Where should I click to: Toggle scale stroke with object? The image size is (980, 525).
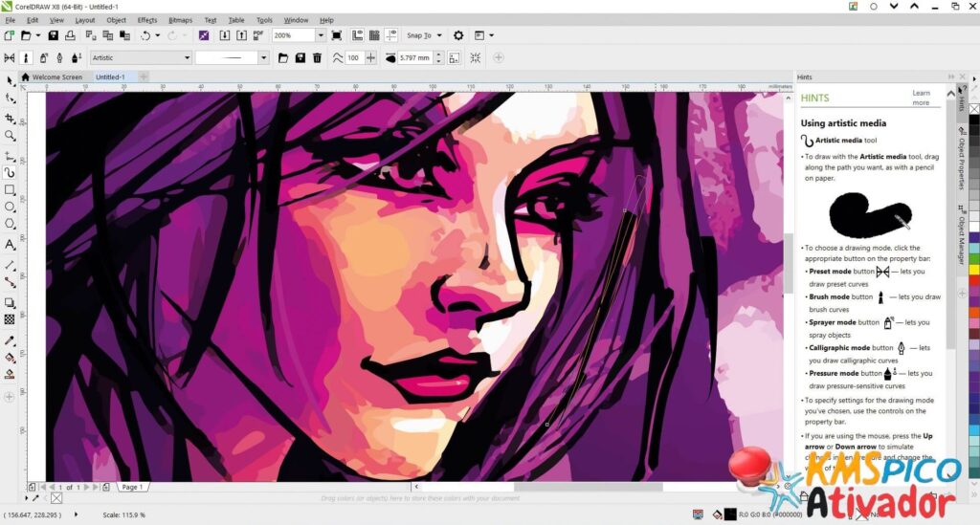click(455, 57)
